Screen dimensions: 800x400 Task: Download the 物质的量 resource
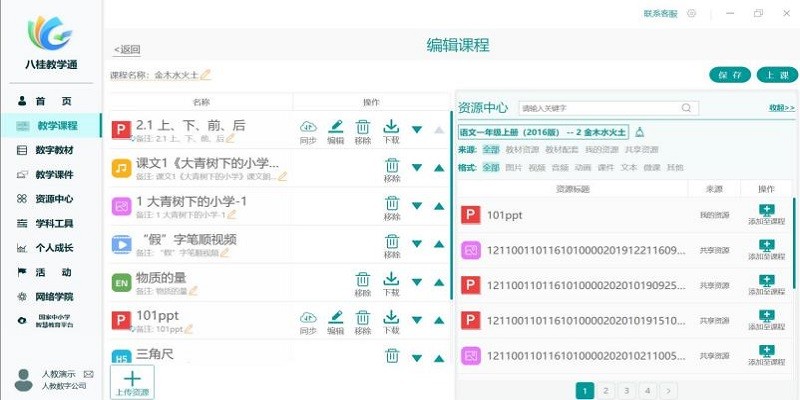coord(391,279)
